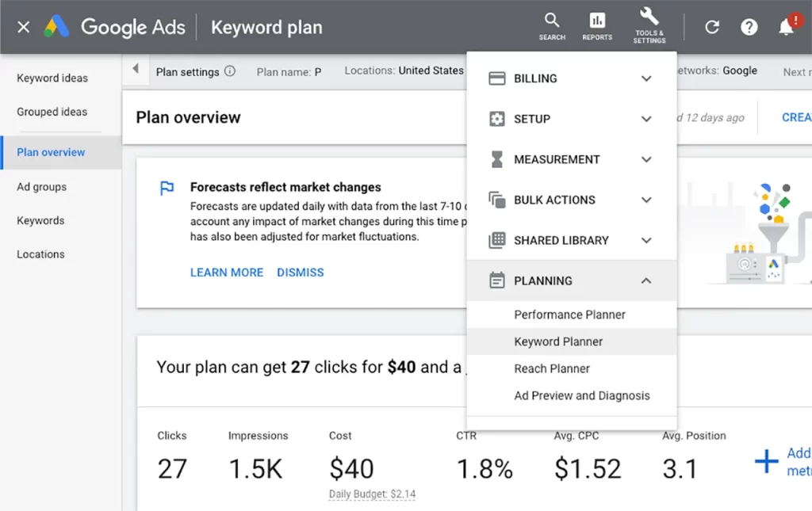Click Locations: United States setting

[404, 71]
